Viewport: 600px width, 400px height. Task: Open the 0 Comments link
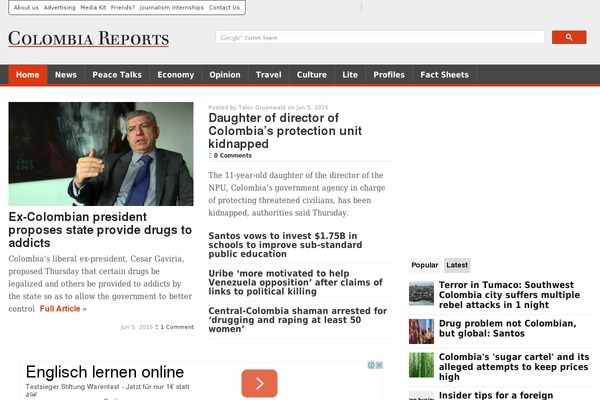point(232,155)
